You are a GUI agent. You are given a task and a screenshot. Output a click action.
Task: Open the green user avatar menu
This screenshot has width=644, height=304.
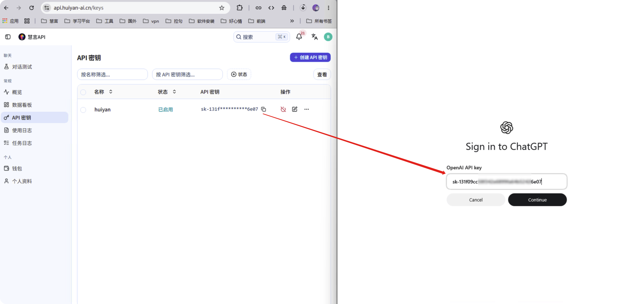pos(328,37)
